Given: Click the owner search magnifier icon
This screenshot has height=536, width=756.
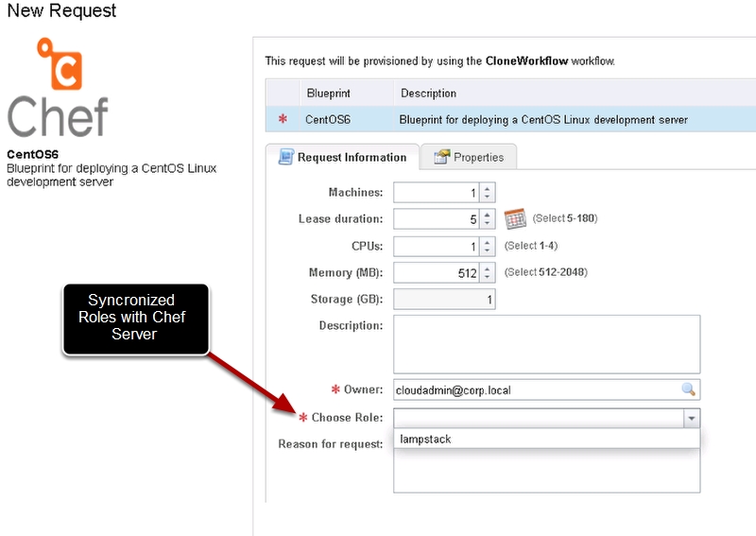Looking at the screenshot, I should pyautogui.click(x=688, y=389).
